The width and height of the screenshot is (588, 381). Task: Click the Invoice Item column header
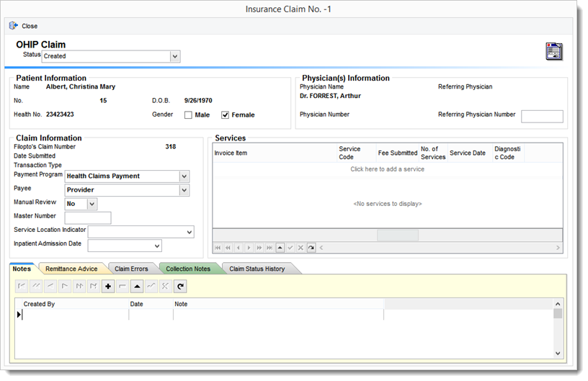coord(275,153)
